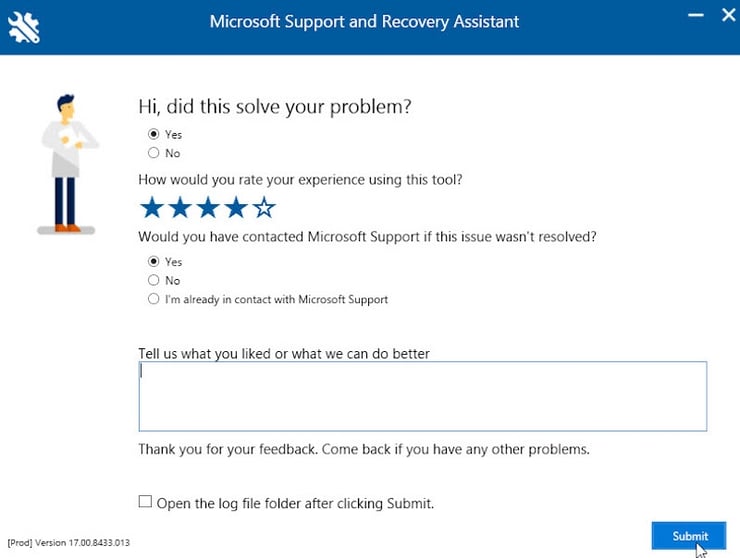This screenshot has width=740, height=558.
Task: Submit the feedback form
Action: (689, 536)
